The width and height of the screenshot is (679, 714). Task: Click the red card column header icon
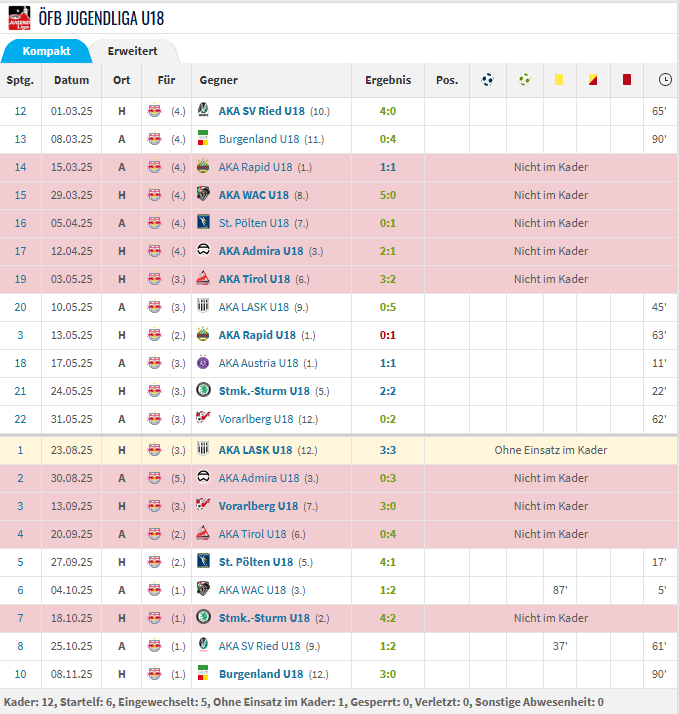[x=627, y=80]
